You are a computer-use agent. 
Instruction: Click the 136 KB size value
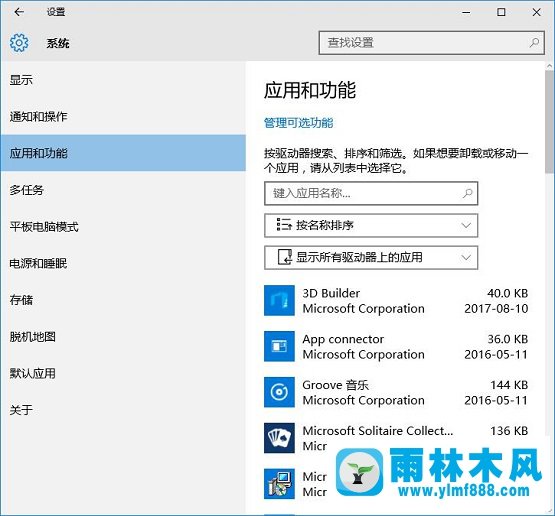pyautogui.click(x=509, y=431)
